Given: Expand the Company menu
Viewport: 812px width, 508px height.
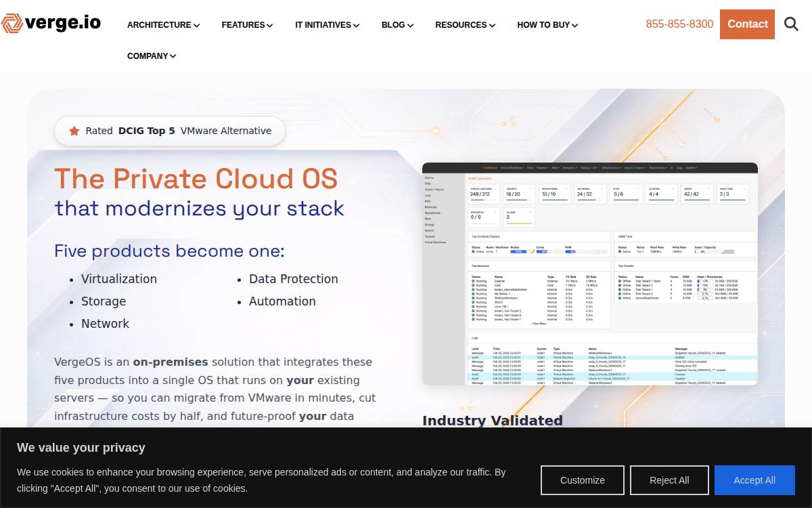Looking at the screenshot, I should (x=152, y=56).
